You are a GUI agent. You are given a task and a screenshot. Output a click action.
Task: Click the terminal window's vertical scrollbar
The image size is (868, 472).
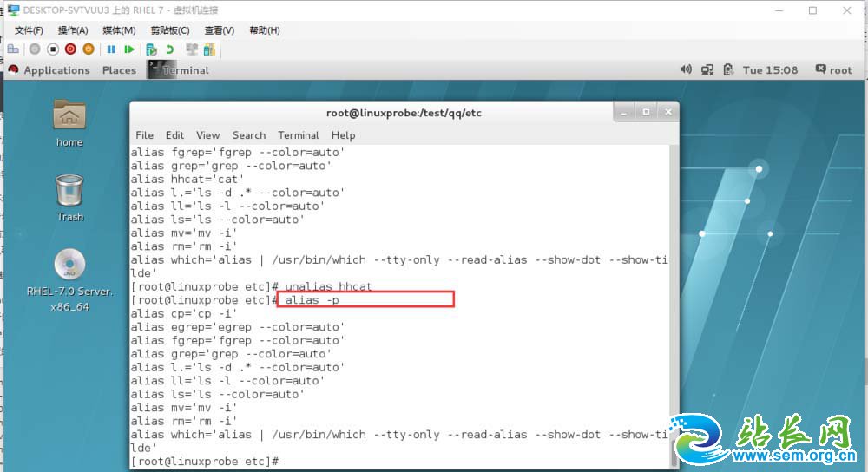pos(674,304)
